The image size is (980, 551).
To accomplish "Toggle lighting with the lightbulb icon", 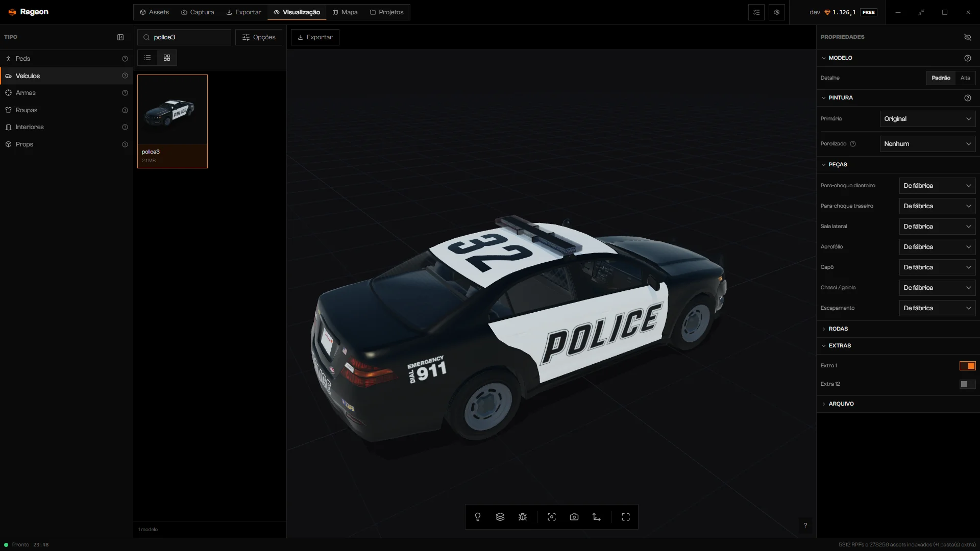I will 478,517.
